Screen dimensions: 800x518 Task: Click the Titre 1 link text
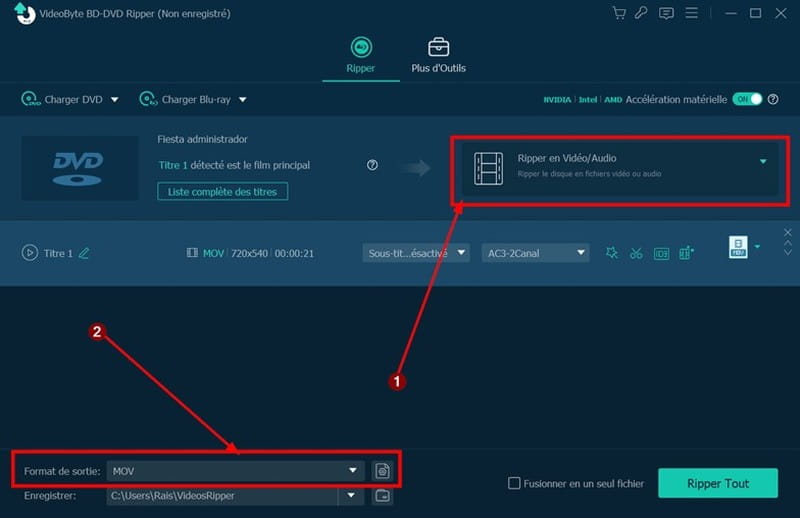[173, 165]
